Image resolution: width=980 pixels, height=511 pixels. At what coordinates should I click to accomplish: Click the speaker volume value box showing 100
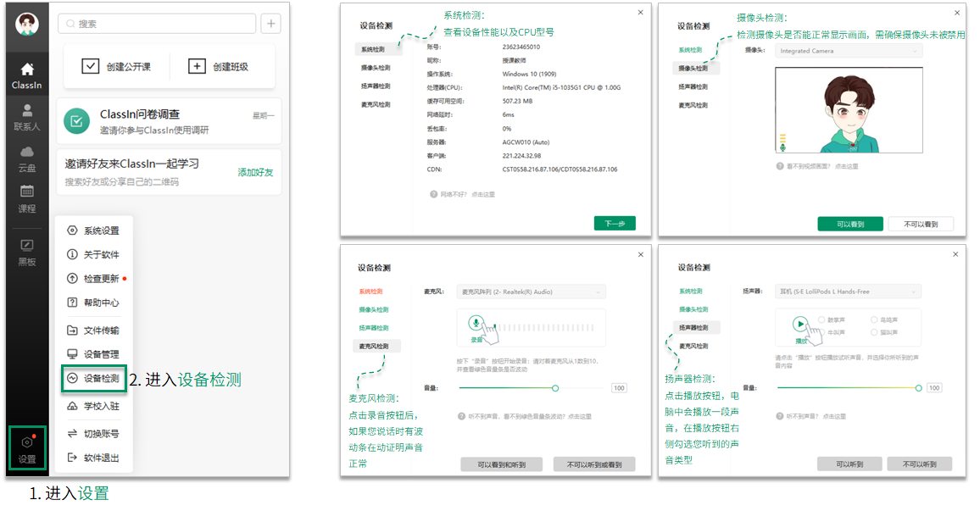coord(933,388)
